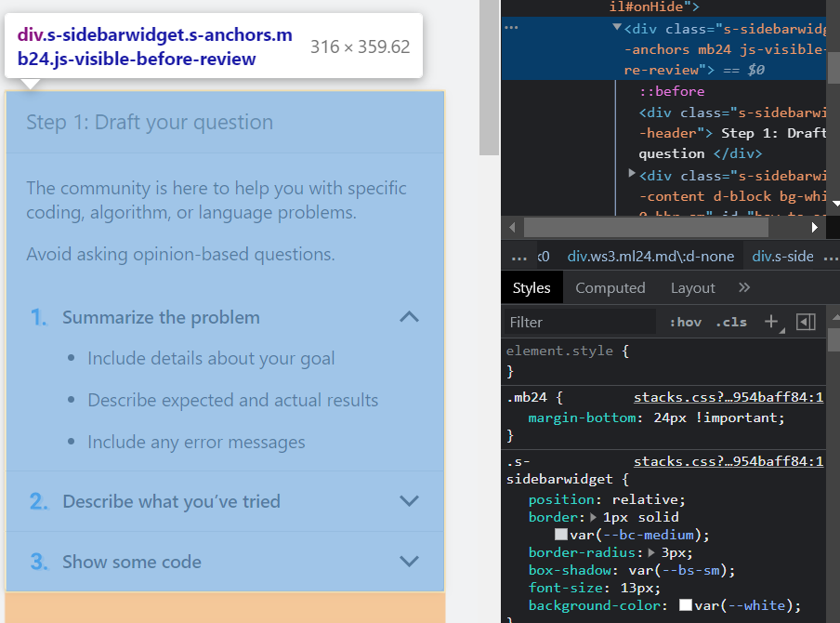Click the DOM tree horizontal scrollbar left arrow

coord(512,227)
